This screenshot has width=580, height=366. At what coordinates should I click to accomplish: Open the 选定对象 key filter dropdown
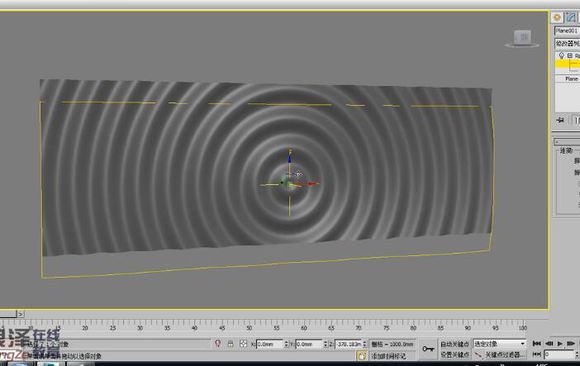pyautogui.click(x=499, y=344)
